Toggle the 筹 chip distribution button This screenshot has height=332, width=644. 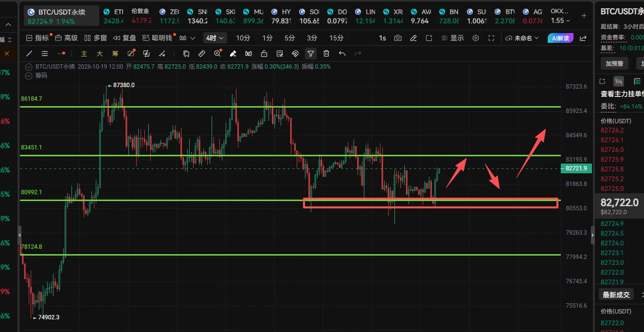tap(115, 54)
